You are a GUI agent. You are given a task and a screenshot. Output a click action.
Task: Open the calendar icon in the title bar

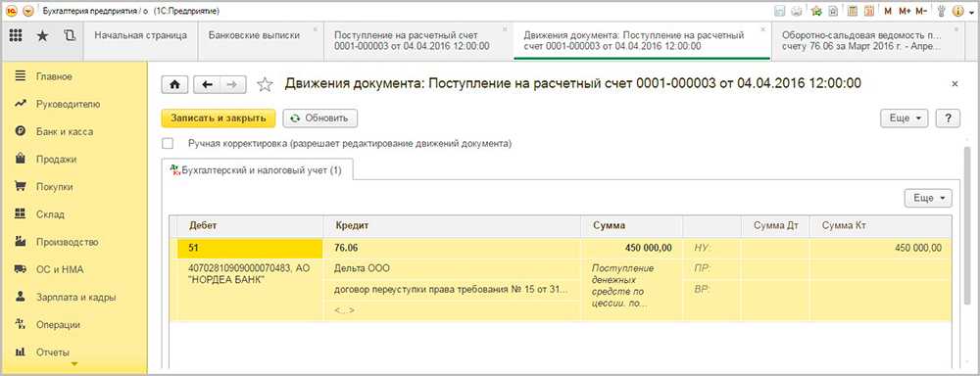tap(868, 11)
